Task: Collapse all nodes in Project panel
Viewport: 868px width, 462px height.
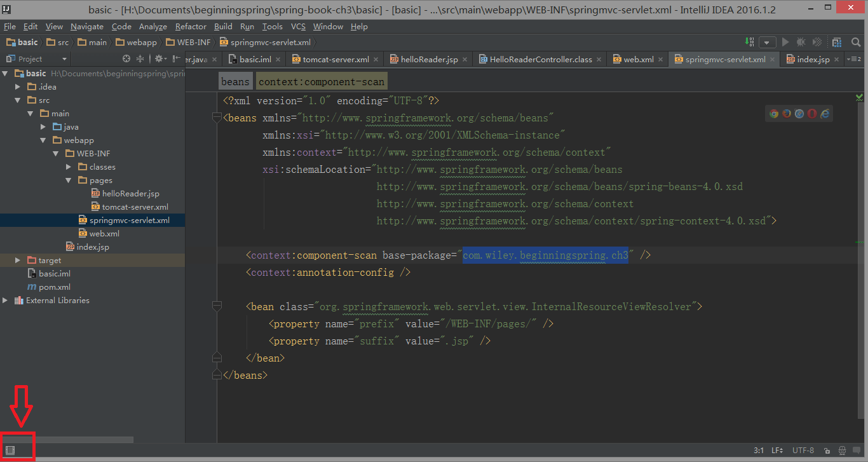Action: [140, 58]
